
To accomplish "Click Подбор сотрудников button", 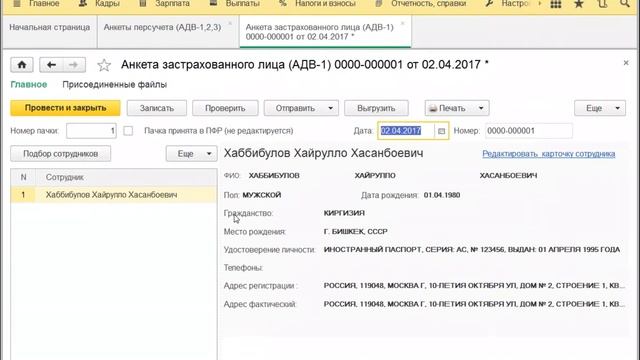I will pos(60,154).
